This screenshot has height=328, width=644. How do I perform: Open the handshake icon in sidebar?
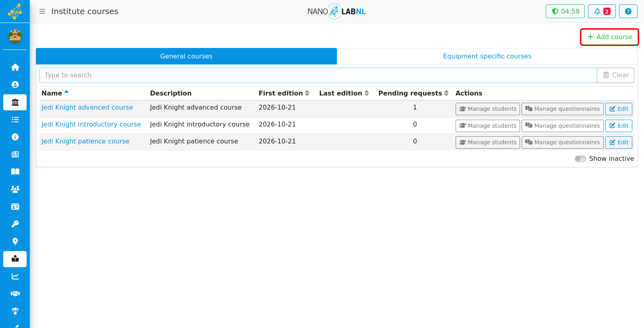click(x=15, y=294)
